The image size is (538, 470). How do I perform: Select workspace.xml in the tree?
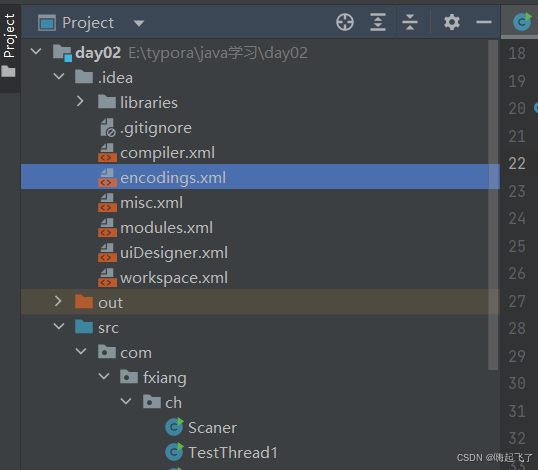[x=260, y=278]
